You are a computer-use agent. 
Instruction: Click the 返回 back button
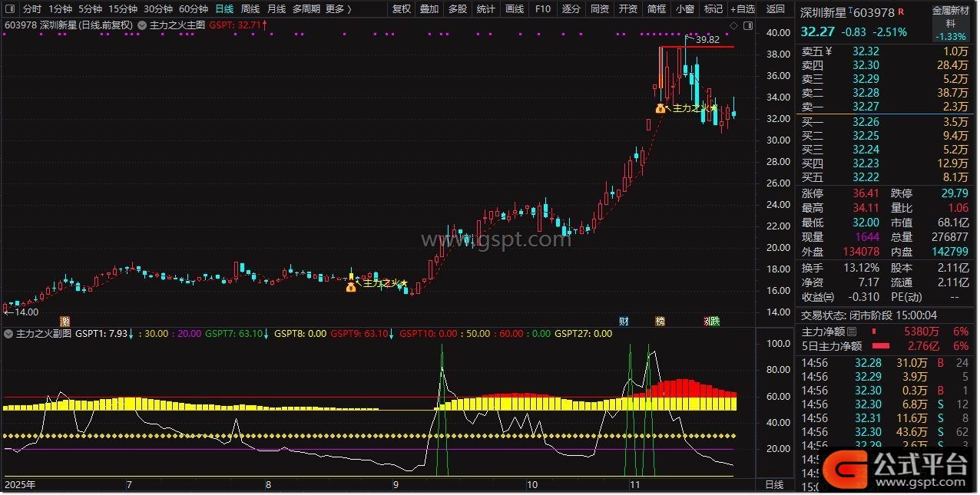[x=776, y=9]
